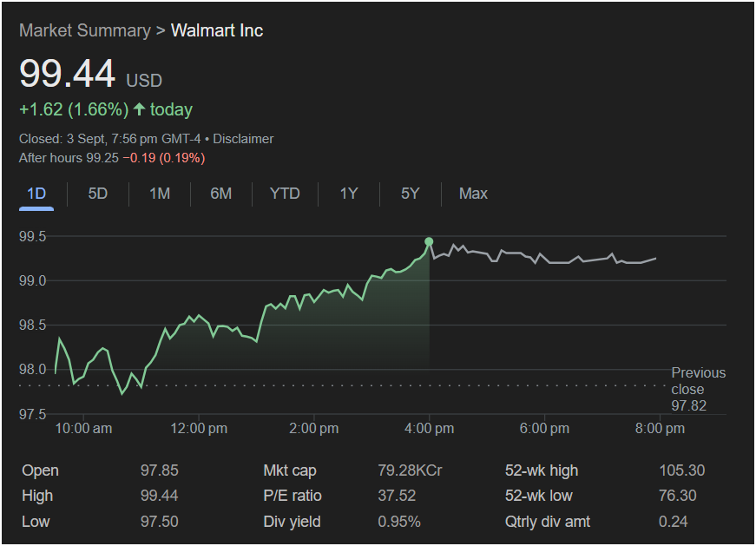756x546 pixels.
Task: Click the 6:00 pm axis label
Action: (x=544, y=428)
